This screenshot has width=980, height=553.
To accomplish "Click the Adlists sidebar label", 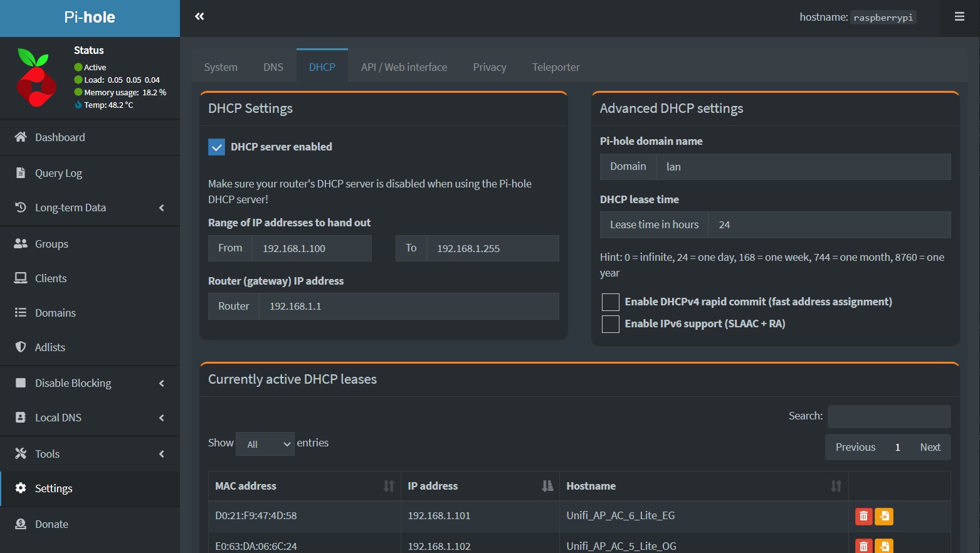I will click(x=50, y=347).
